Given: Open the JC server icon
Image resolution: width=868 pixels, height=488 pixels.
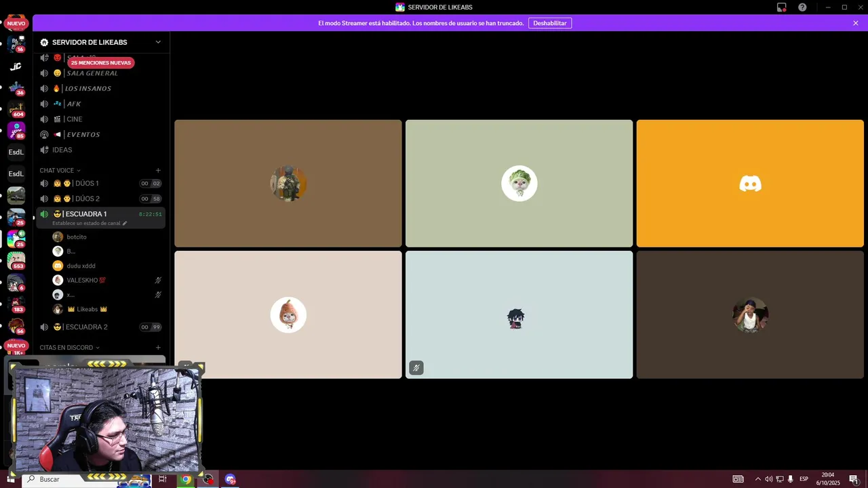Looking at the screenshot, I should click(x=16, y=66).
